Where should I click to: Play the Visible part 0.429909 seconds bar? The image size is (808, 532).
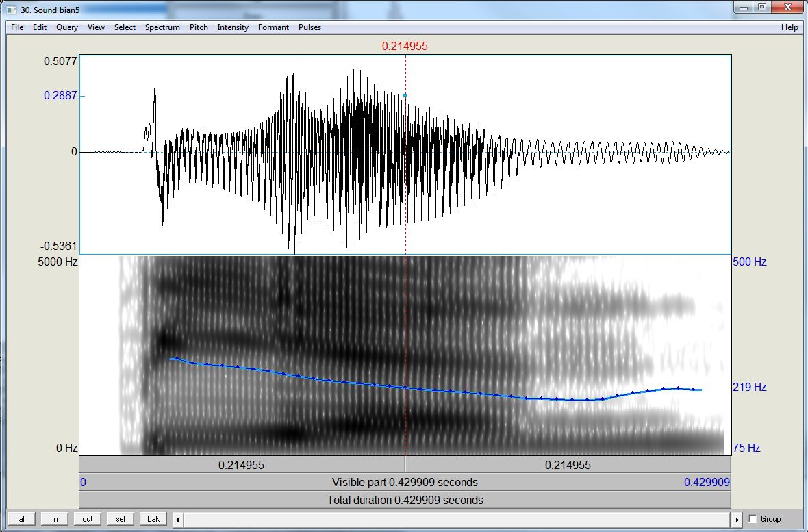coord(405,483)
